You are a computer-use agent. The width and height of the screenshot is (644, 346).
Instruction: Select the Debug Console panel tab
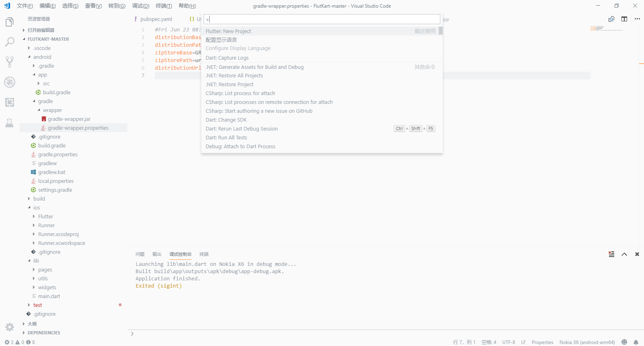coord(180,254)
